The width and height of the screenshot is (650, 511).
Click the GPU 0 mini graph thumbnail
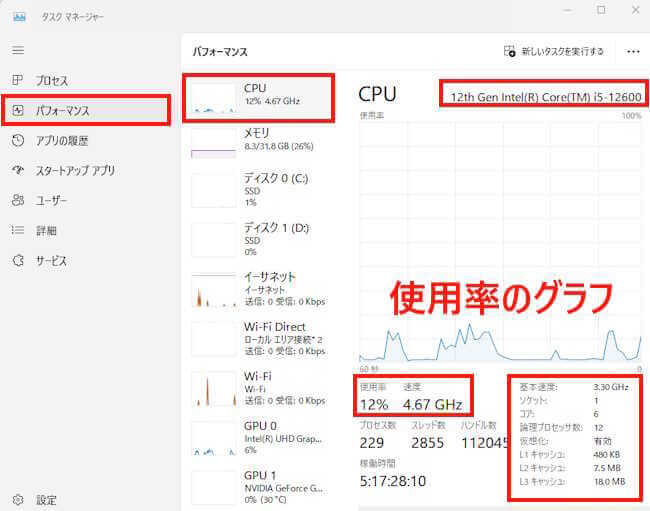[x=213, y=439]
